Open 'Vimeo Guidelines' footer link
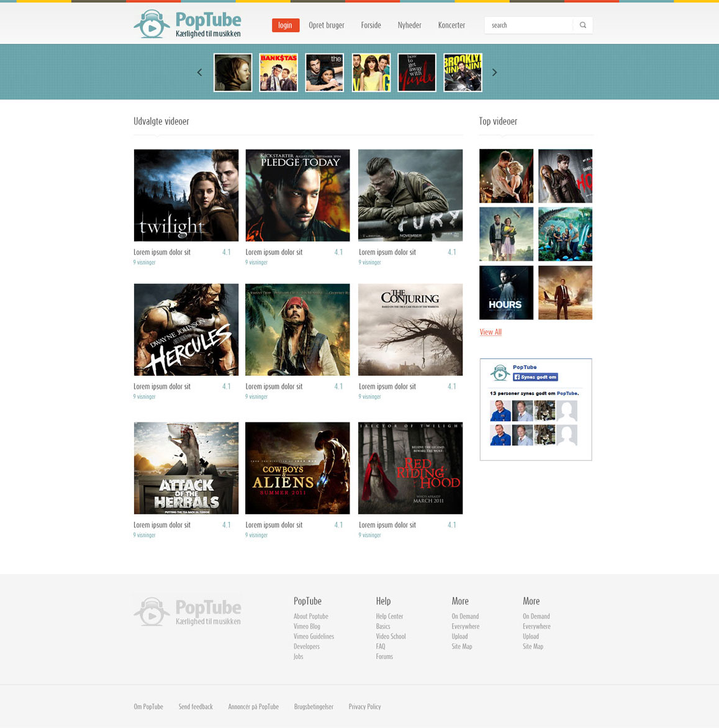Screen dimensions: 719x728 [314, 637]
